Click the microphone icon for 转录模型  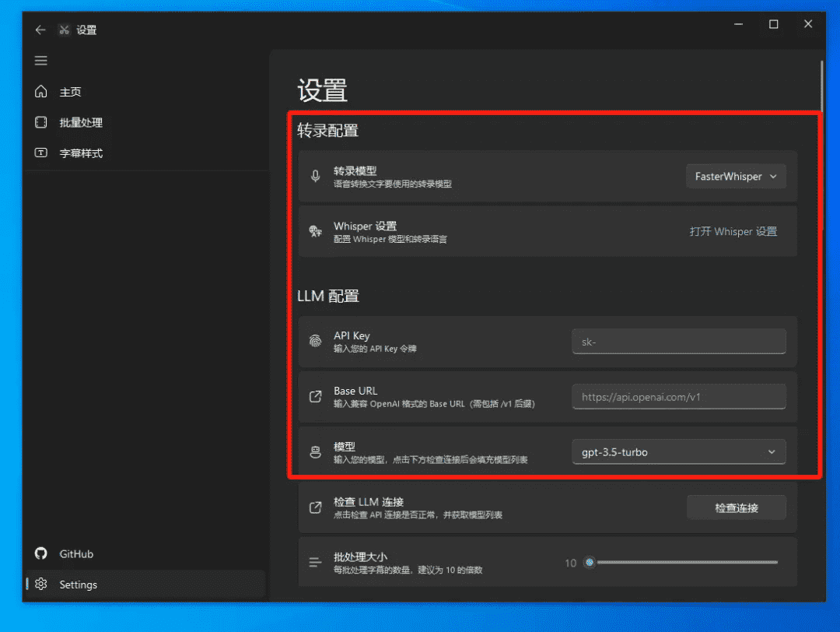point(315,177)
